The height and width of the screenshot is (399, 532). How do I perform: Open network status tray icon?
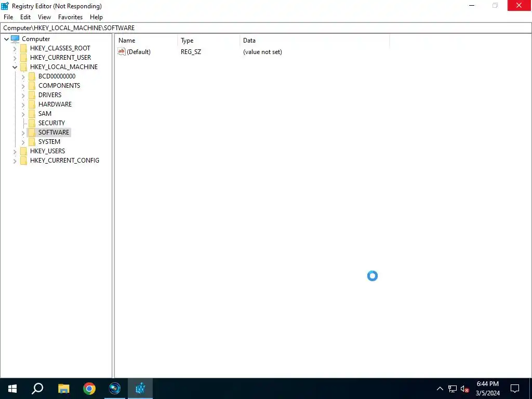(x=453, y=389)
